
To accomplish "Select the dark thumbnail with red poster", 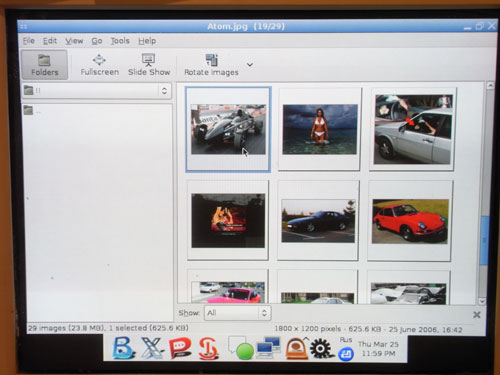I will tap(228, 220).
